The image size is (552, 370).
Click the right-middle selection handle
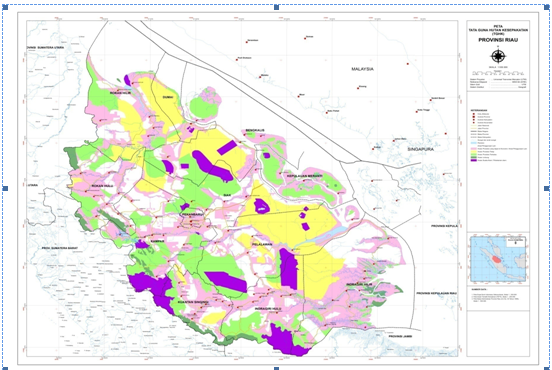(547, 188)
